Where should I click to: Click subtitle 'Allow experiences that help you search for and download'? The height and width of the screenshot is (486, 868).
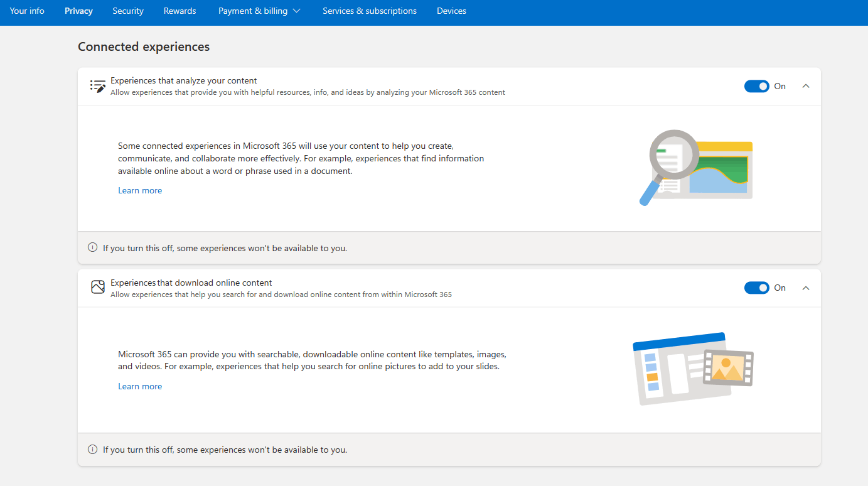click(281, 294)
